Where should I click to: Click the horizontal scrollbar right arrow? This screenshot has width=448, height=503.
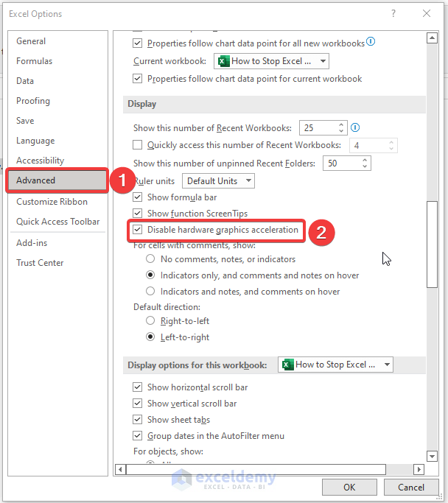(419, 470)
